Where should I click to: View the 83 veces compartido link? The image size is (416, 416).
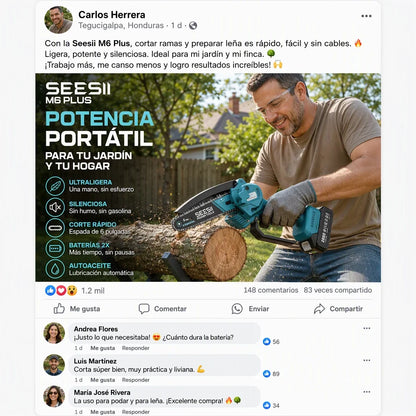pyautogui.click(x=338, y=290)
